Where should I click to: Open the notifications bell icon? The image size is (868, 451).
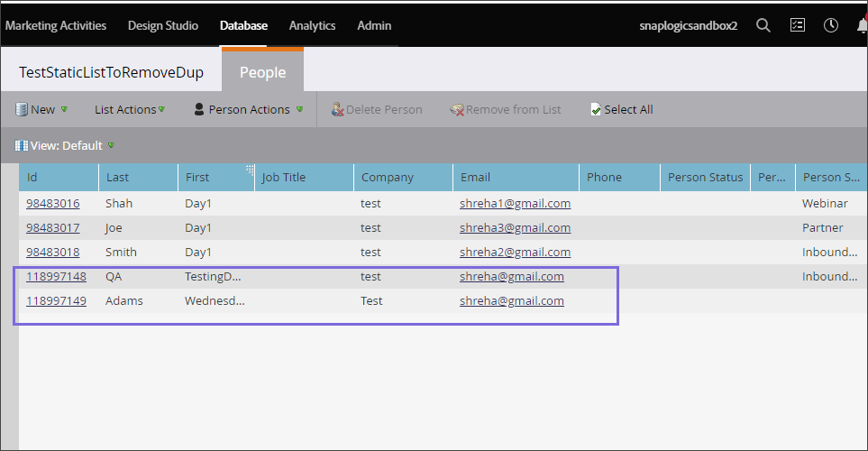863,25
